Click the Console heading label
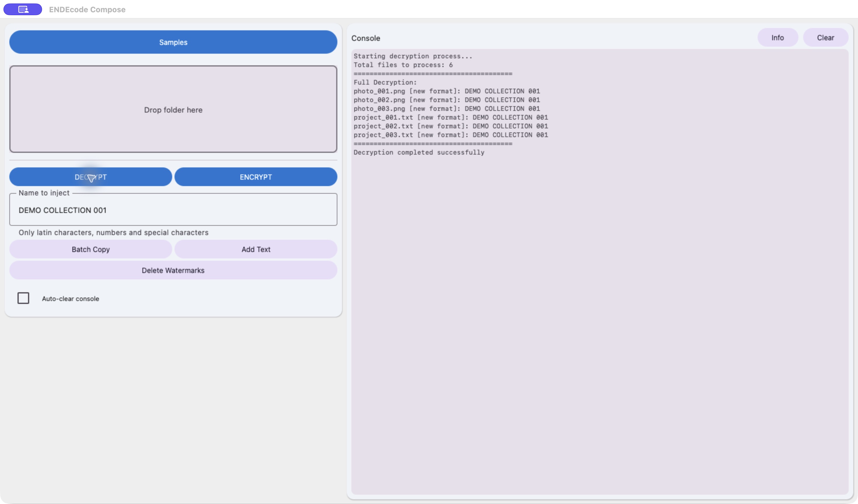 [366, 38]
